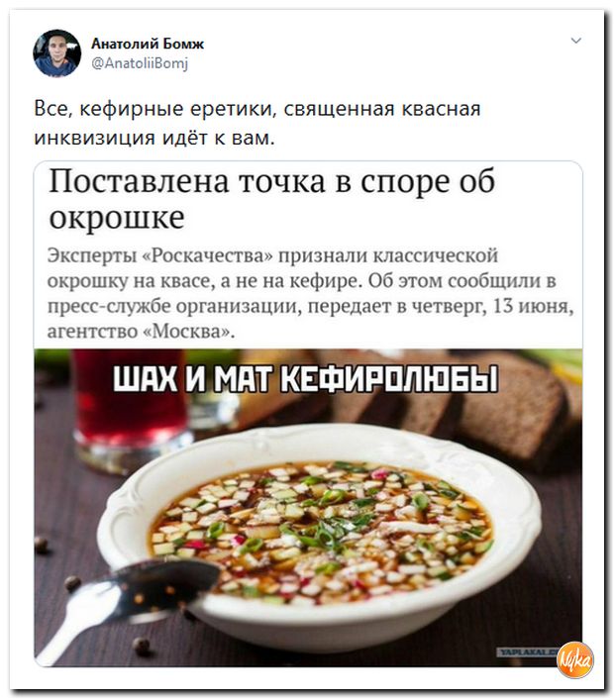Click the display name Анатолий Бомж
The height and width of the screenshot is (700, 615).
coord(148,44)
